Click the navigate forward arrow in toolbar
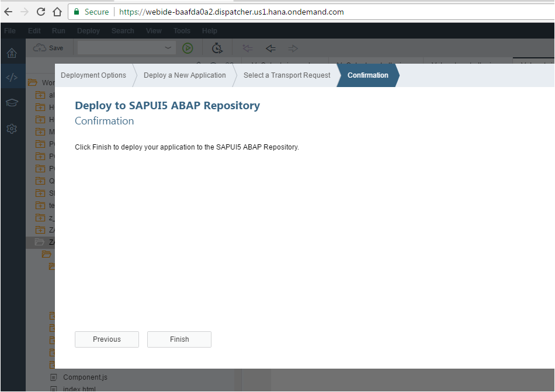Image resolution: width=555 pixels, height=392 pixels. coord(293,48)
